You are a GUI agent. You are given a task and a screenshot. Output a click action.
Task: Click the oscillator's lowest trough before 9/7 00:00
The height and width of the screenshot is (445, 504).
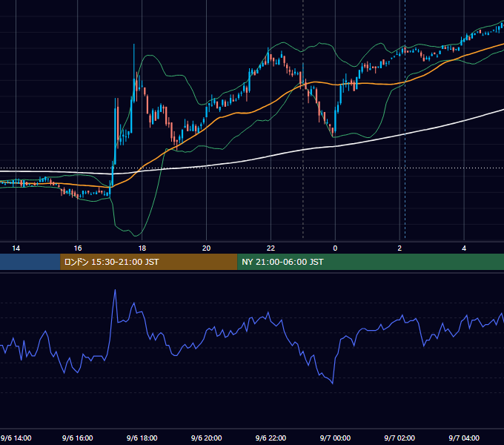pyautogui.click(x=332, y=383)
